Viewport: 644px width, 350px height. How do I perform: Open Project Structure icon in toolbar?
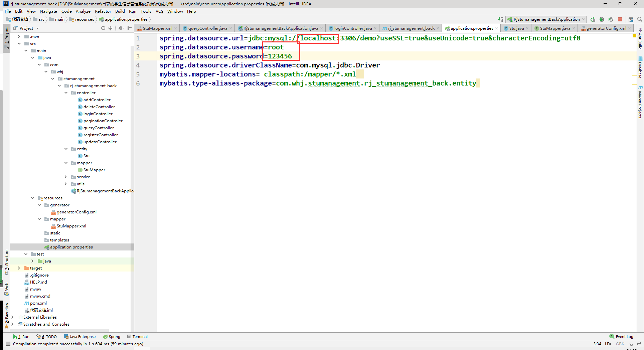click(631, 19)
